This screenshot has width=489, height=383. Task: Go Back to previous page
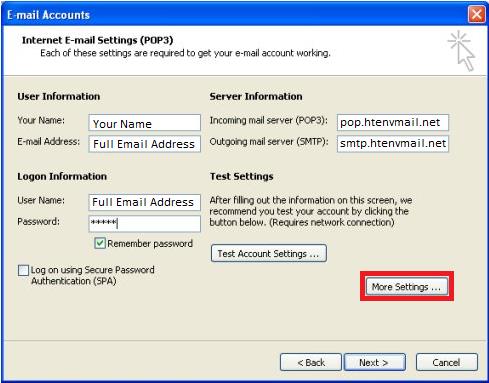click(x=311, y=362)
